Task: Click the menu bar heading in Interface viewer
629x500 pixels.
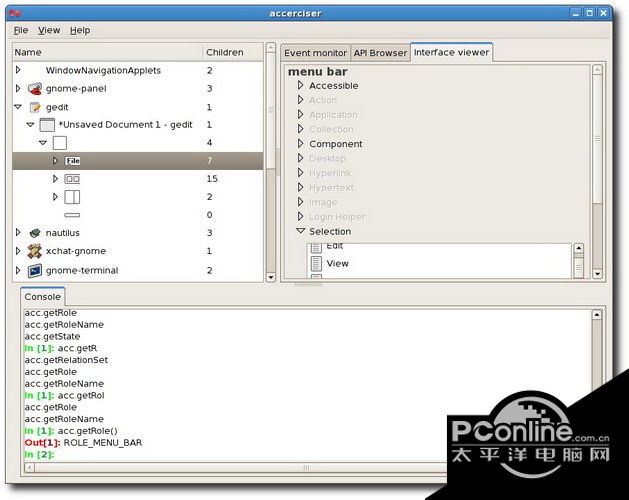Action: tap(317, 71)
